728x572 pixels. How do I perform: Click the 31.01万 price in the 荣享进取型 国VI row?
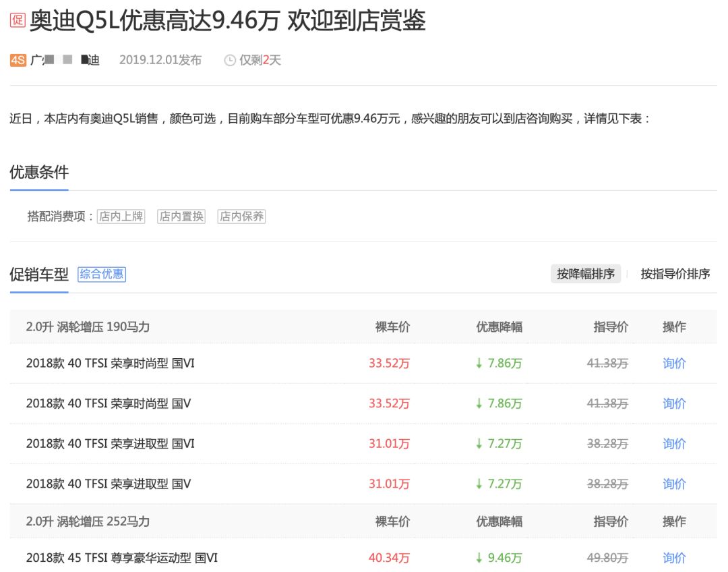coord(389,444)
